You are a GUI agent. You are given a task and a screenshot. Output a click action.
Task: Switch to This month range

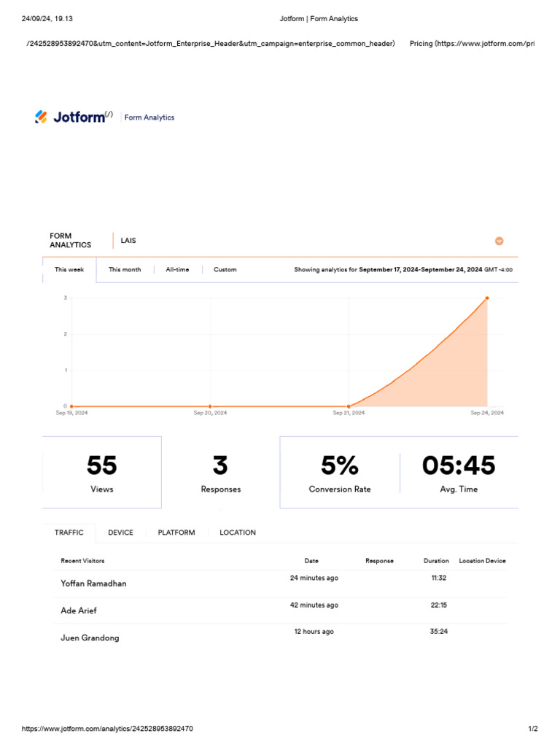(x=125, y=270)
